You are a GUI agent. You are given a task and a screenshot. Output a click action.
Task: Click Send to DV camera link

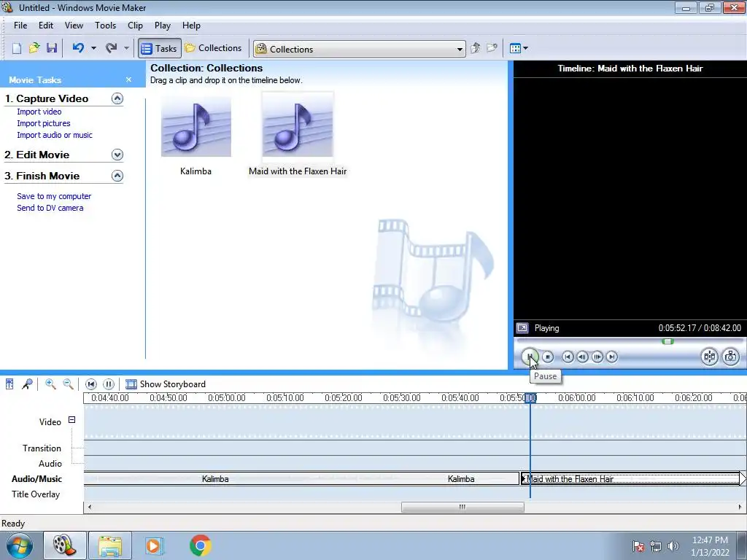(50, 208)
